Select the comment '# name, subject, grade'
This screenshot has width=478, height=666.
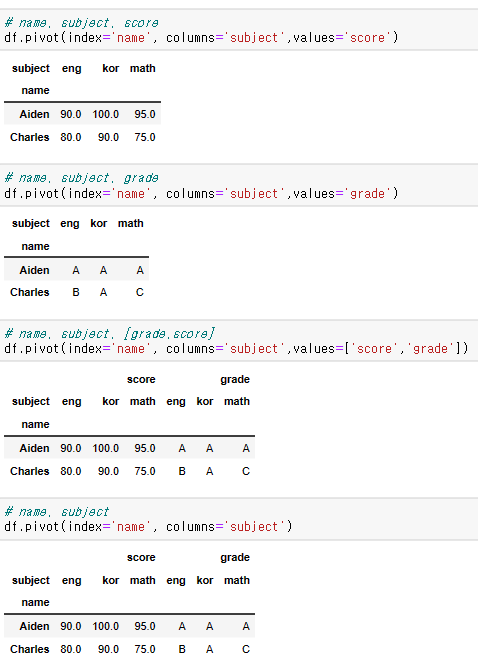(82, 178)
